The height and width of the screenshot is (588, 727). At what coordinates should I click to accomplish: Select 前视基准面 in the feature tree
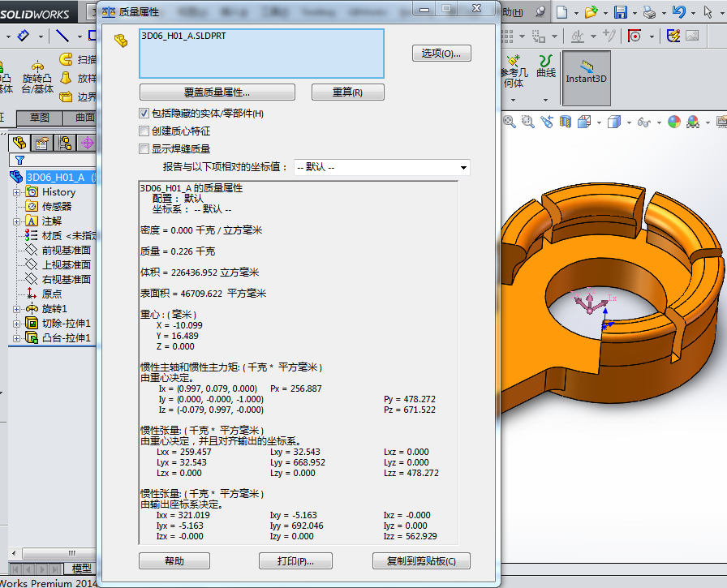pyautogui.click(x=66, y=250)
